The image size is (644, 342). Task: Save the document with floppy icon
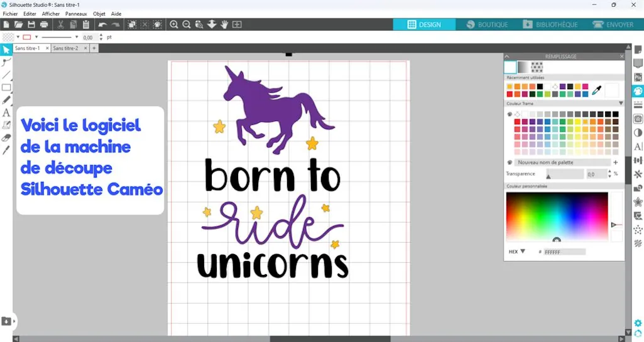[x=31, y=24]
